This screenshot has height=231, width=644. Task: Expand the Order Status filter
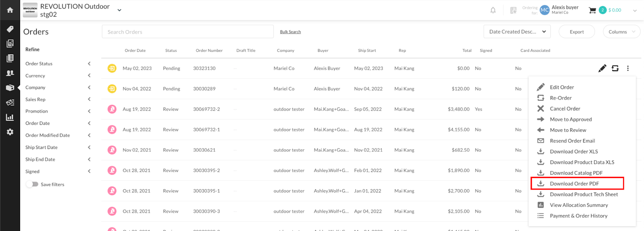(89, 63)
